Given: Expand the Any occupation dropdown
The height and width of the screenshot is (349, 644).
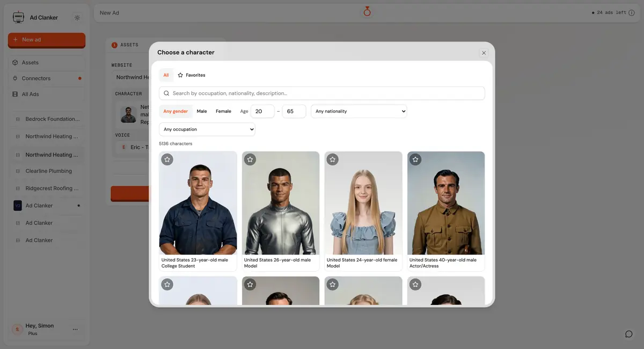Looking at the screenshot, I should click(x=207, y=129).
